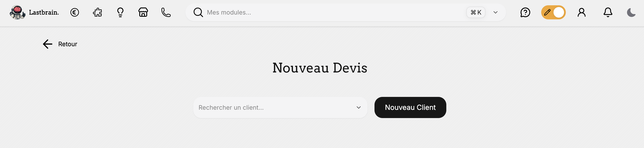Click the Lastbrain brand name text
This screenshot has width=644, height=148.
pos(44,12)
